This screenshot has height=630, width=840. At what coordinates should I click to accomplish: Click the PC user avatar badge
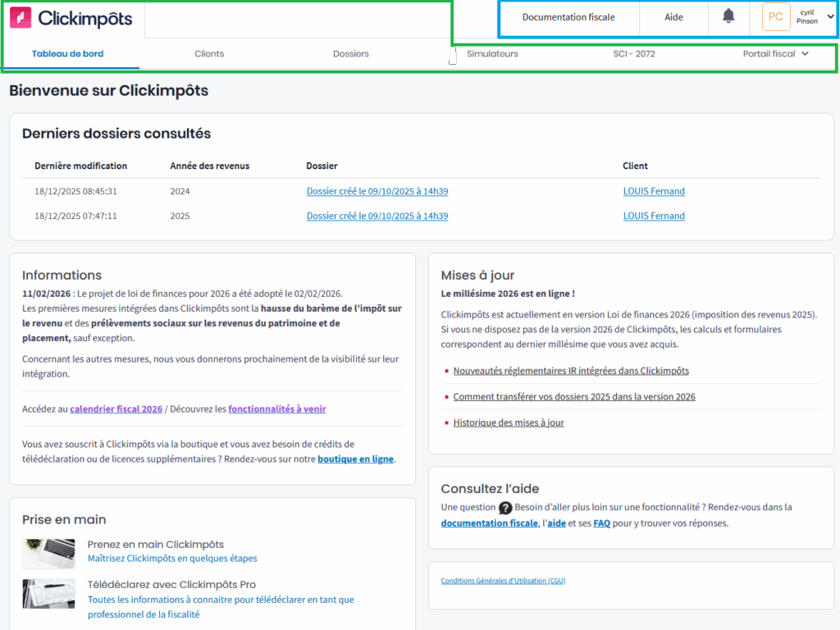(775, 17)
